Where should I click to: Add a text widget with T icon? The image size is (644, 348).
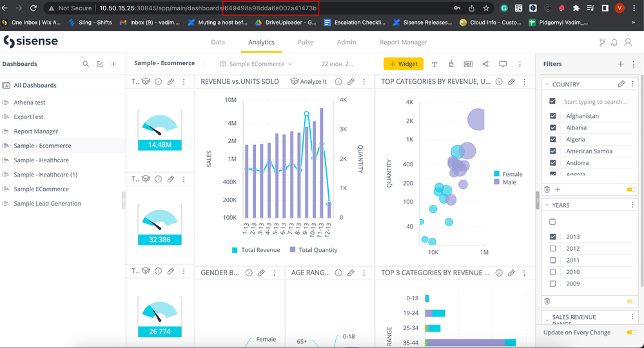point(434,64)
